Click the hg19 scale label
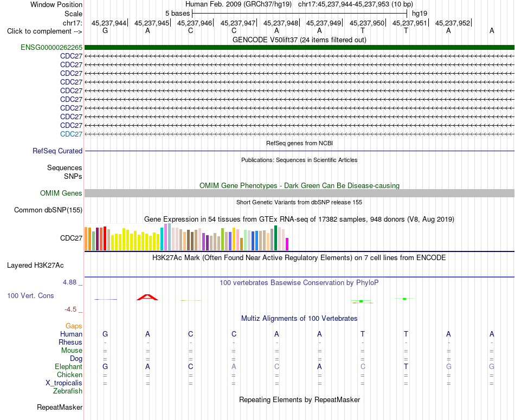Viewport: 515px width, 420px height. [420, 14]
